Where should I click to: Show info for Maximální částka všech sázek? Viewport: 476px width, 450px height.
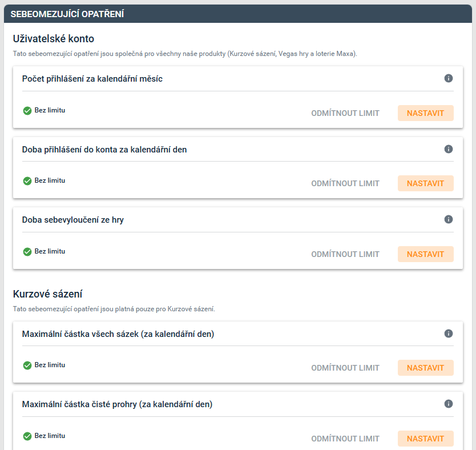click(x=449, y=334)
